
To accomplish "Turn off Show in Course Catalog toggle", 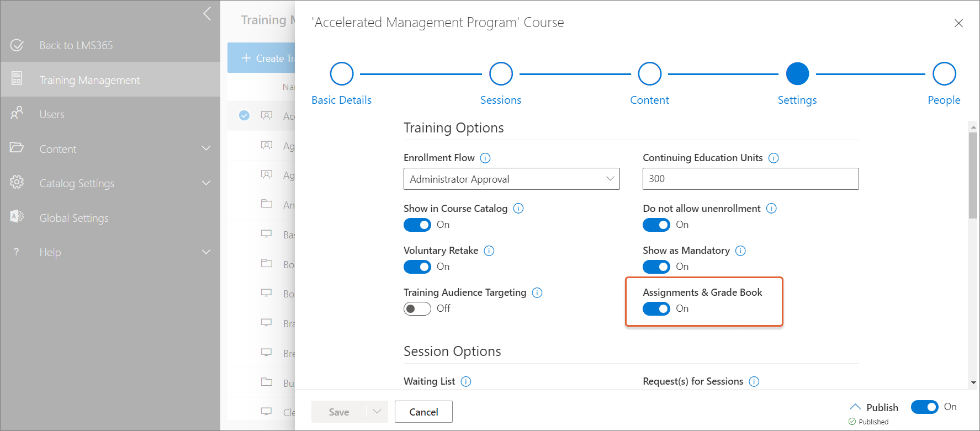I will 417,225.
